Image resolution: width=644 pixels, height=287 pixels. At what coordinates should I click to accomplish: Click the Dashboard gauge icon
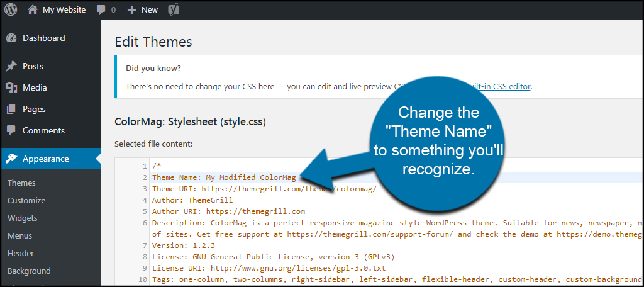[x=11, y=38]
